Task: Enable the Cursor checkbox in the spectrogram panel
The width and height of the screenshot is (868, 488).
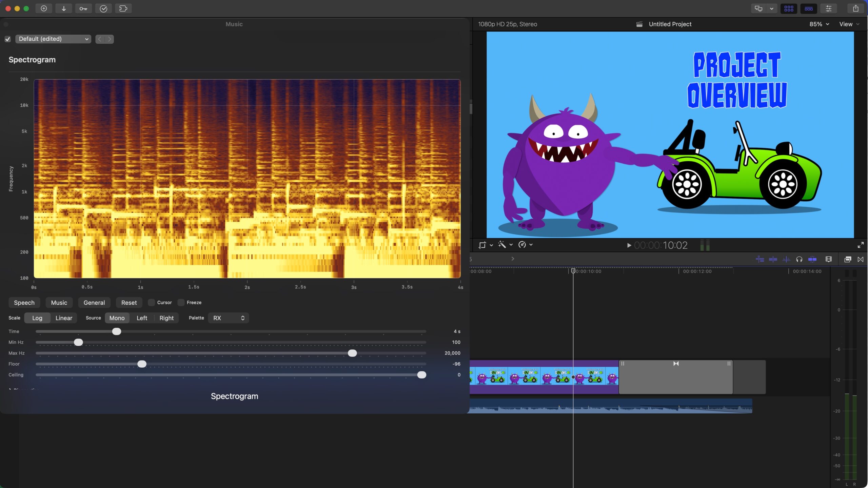Action: coord(151,302)
